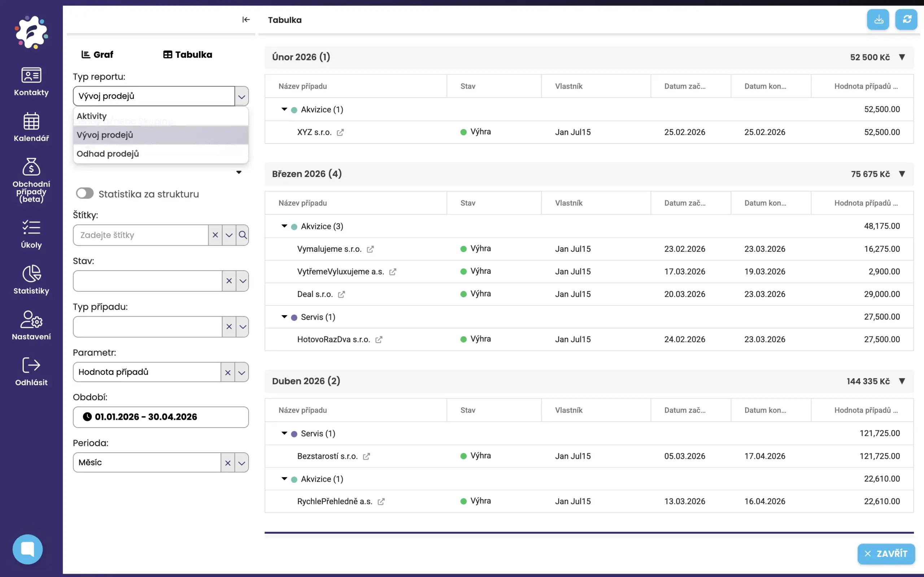Go to Statistiky in the sidebar

31,280
